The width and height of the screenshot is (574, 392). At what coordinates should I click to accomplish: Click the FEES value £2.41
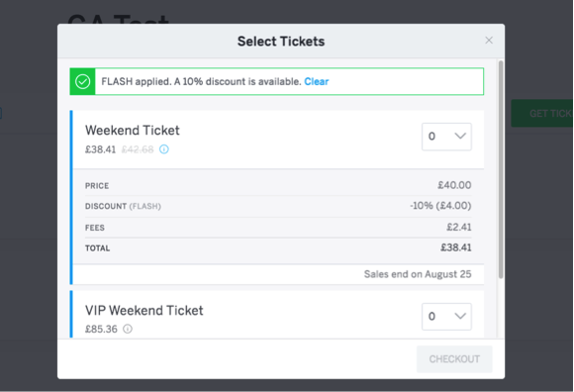pyautogui.click(x=458, y=227)
